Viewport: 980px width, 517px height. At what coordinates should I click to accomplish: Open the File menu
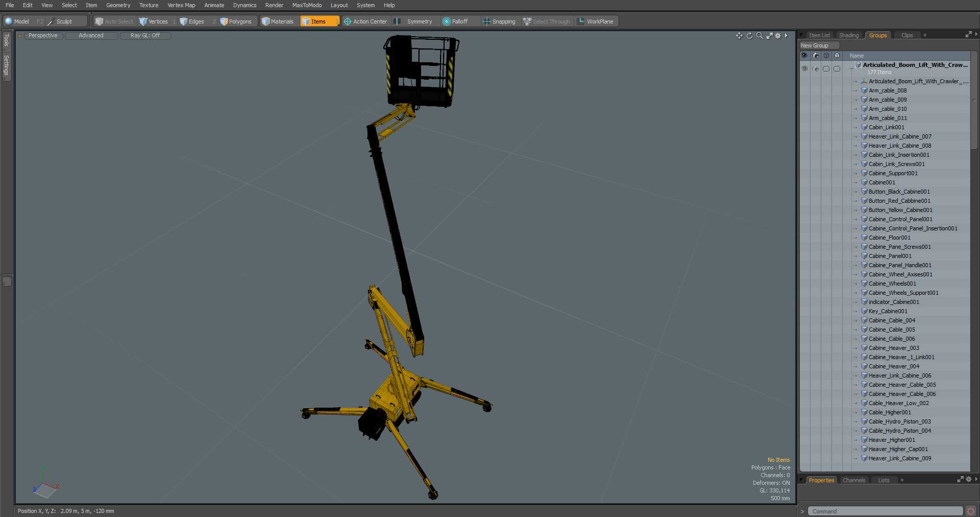click(10, 5)
